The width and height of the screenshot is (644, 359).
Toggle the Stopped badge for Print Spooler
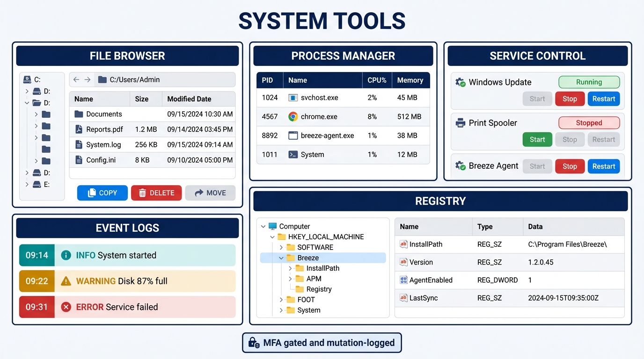coord(589,122)
